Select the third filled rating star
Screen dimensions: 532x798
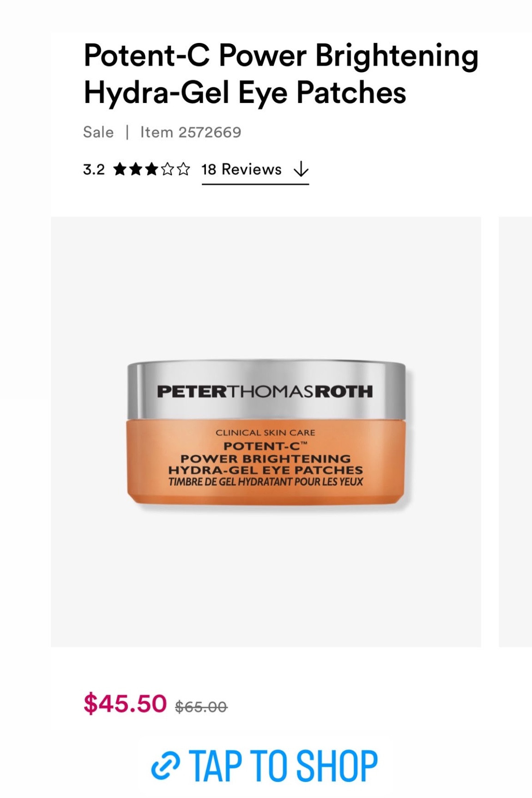pyautogui.click(x=151, y=169)
